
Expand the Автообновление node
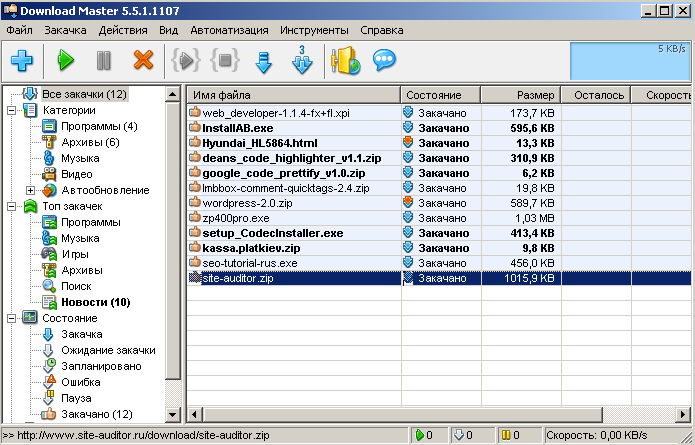pos(30,190)
